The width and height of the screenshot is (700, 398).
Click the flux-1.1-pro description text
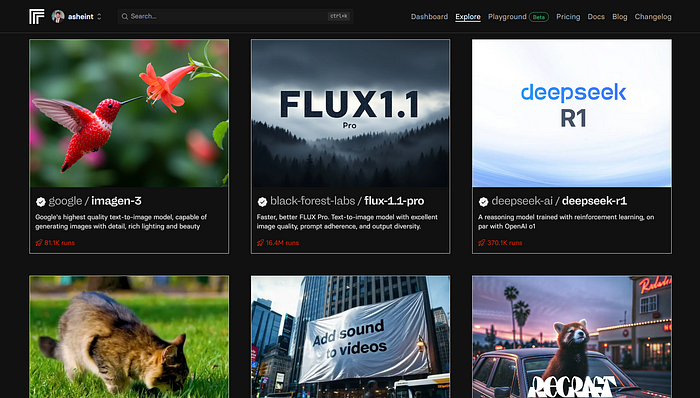(347, 222)
